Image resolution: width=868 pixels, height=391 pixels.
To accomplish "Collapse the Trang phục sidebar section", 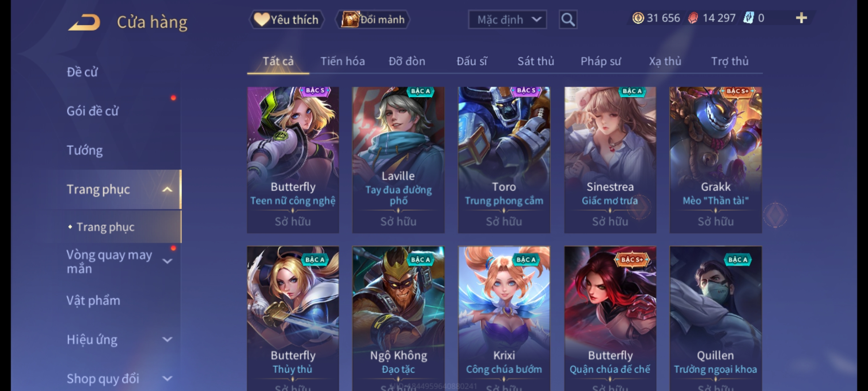I will click(167, 189).
